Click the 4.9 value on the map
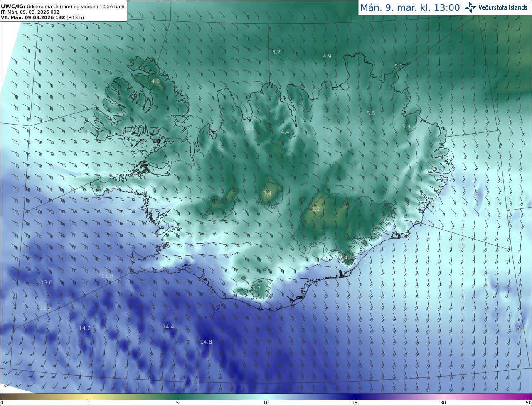 327,56
